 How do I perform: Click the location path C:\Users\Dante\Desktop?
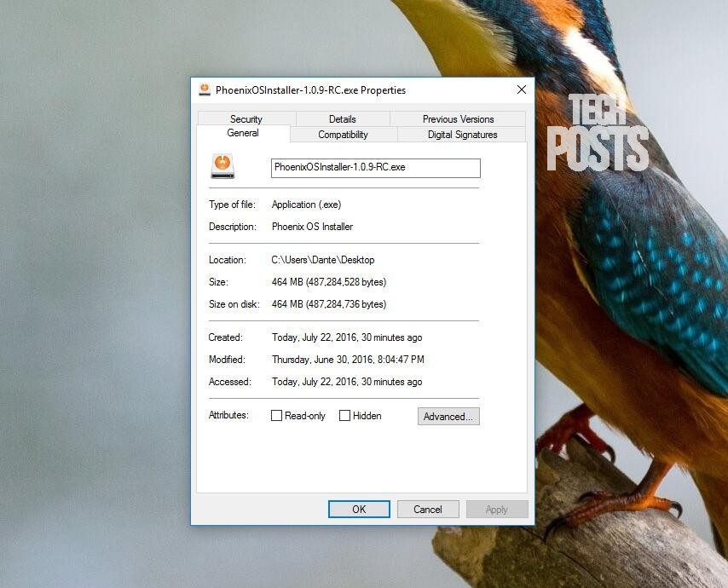pyautogui.click(x=323, y=260)
